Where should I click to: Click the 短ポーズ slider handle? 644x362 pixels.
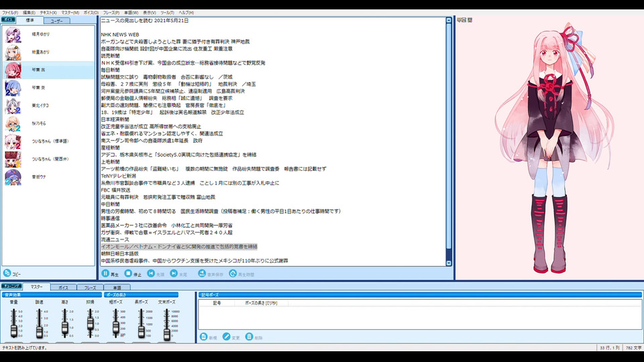(115, 327)
